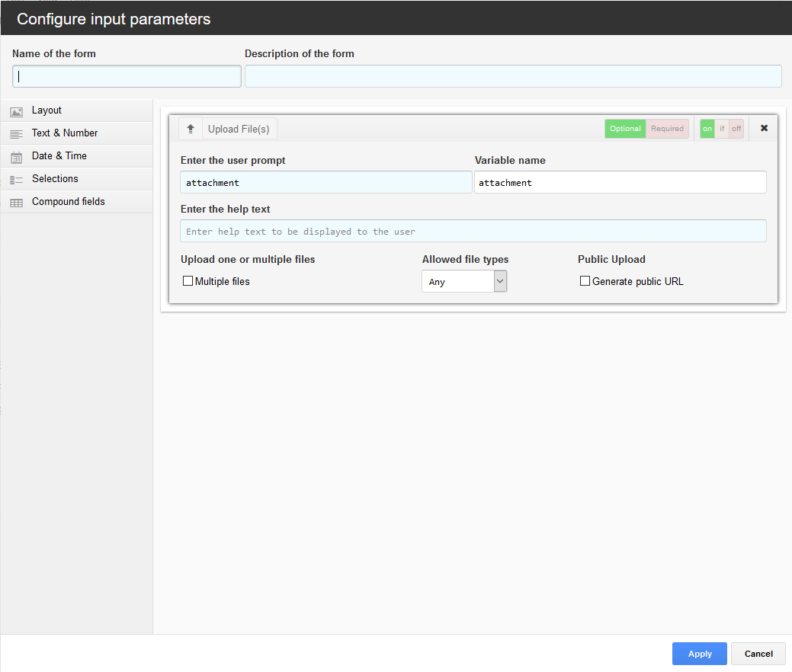Open the Compound fields category
This screenshot has height=672, width=792.
69,202
